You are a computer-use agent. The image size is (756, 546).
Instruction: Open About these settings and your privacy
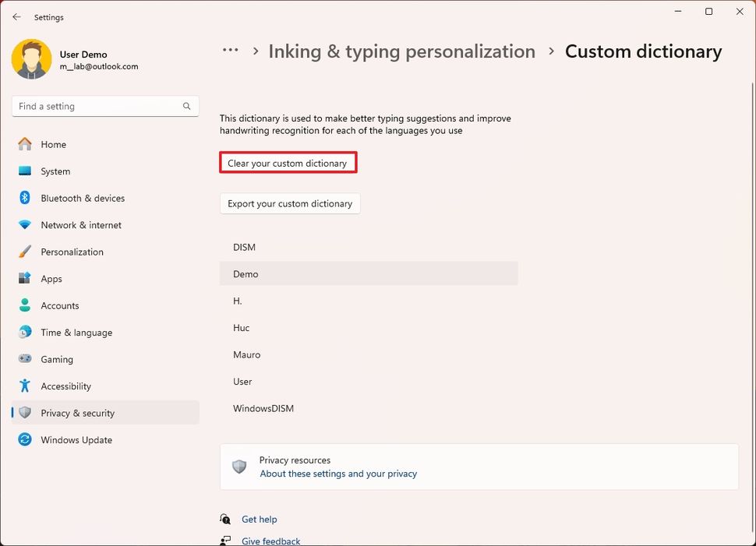click(x=338, y=474)
